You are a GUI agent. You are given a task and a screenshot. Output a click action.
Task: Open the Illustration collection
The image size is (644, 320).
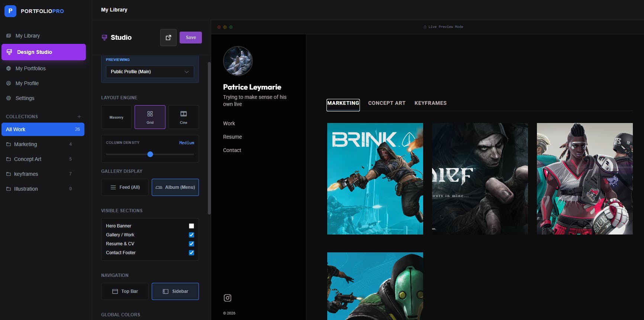coord(43,189)
